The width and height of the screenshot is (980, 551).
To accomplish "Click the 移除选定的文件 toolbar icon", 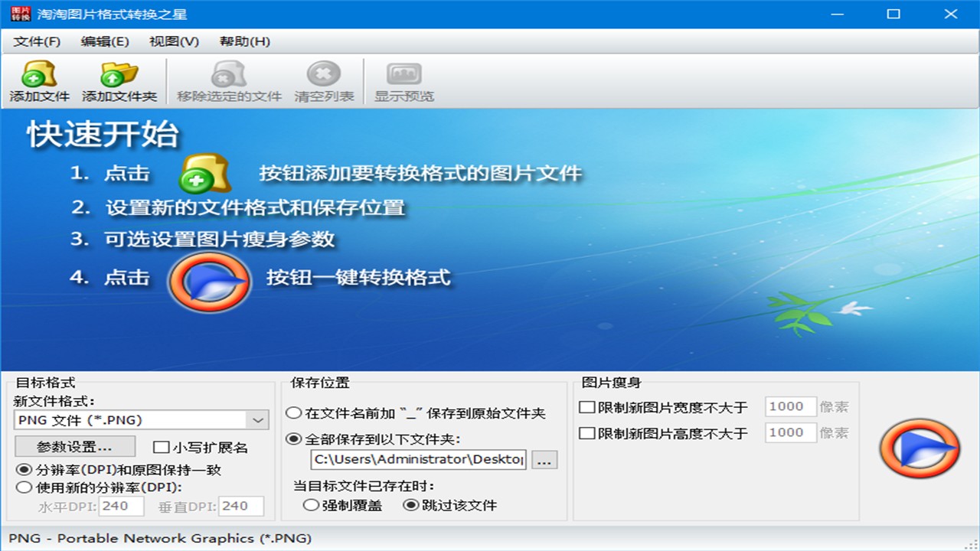I will (229, 74).
